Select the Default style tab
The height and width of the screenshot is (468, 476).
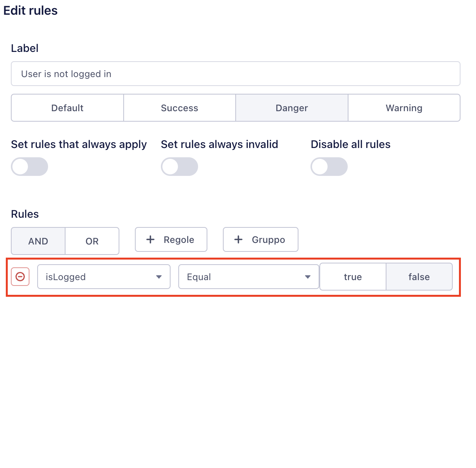67,108
